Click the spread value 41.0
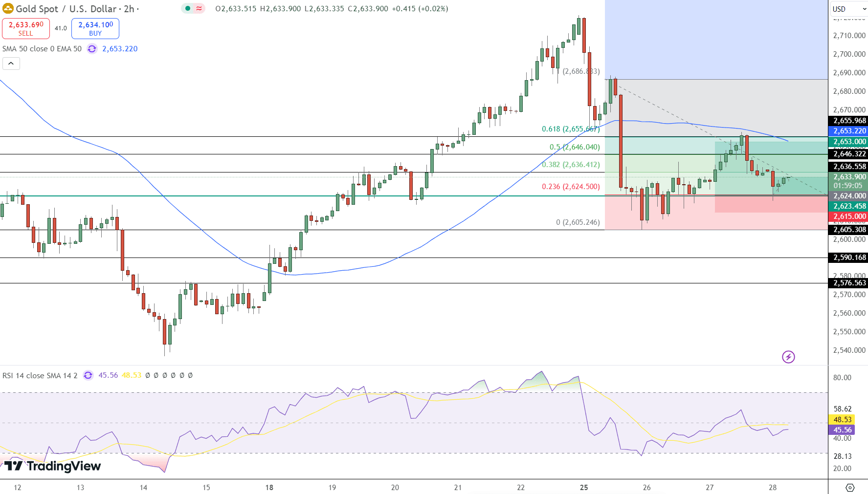The image size is (868, 494). click(61, 28)
